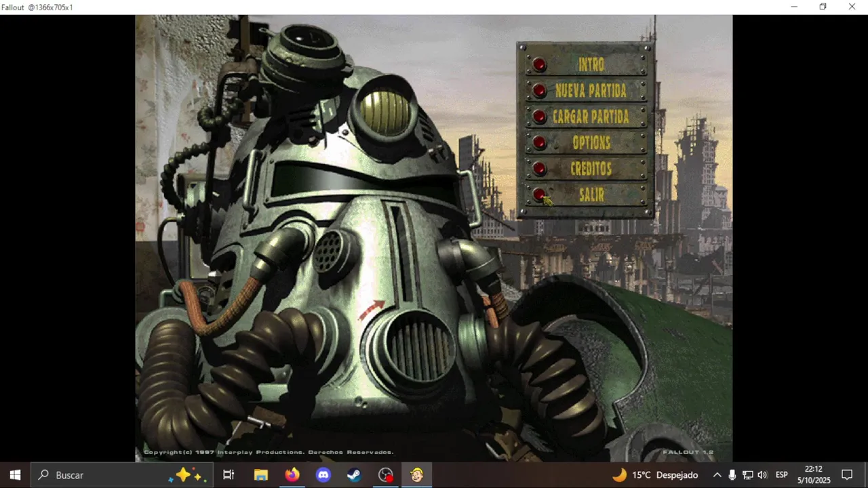This screenshot has height=488, width=868.
Task: Select the Fallout Vault Boy taskbar icon
Action: [x=416, y=475]
